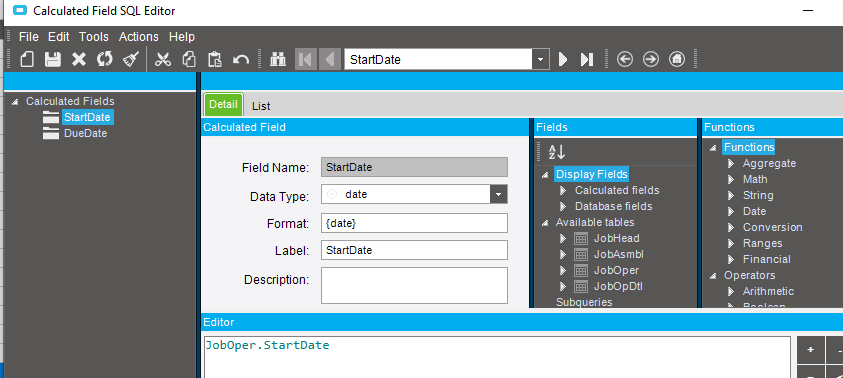Navigate back with circled left arrow

coord(625,59)
